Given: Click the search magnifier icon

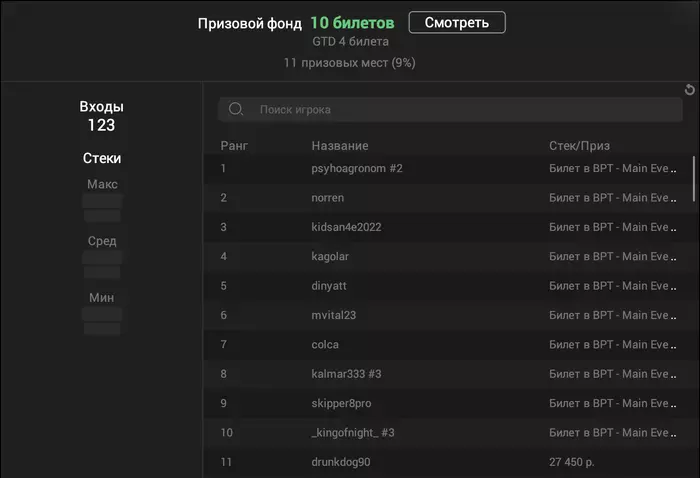Looking at the screenshot, I should 236,110.
